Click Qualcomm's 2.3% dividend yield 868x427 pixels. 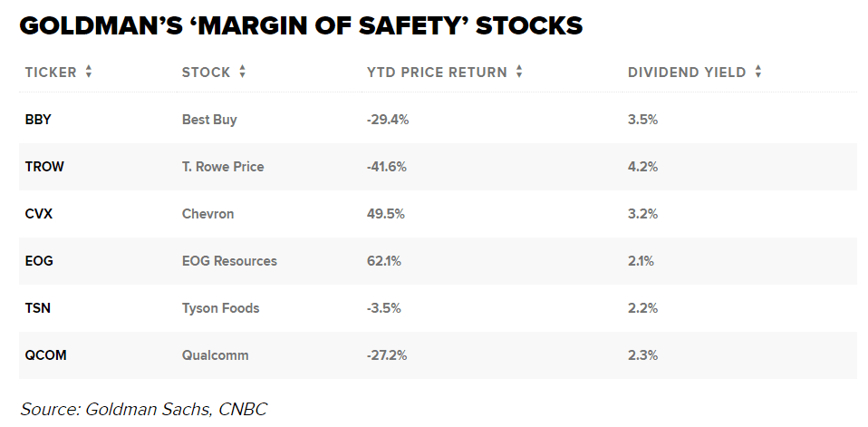tap(642, 355)
